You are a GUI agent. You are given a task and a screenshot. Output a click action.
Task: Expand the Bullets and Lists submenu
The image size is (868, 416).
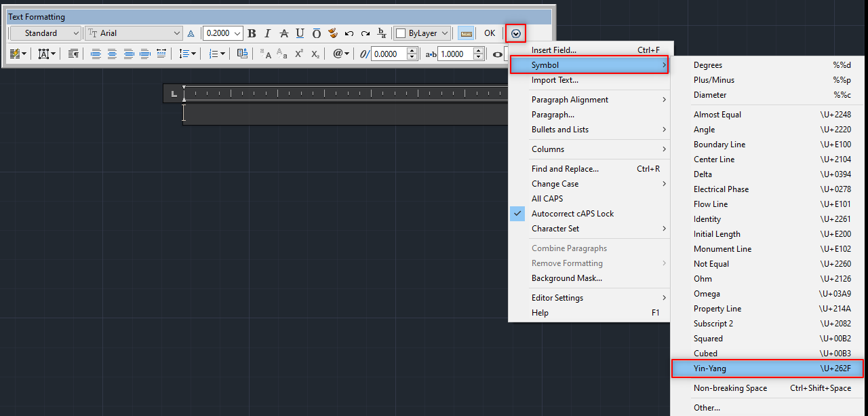click(x=589, y=130)
